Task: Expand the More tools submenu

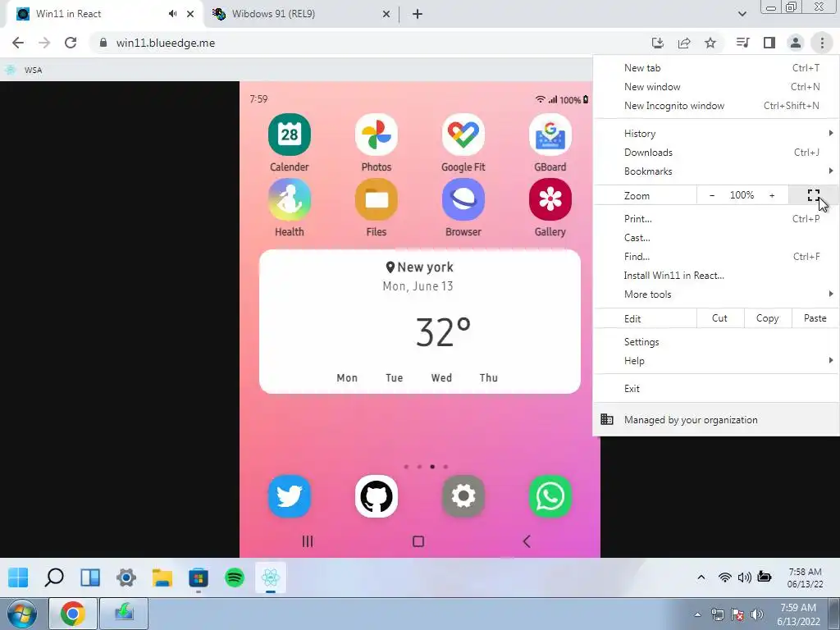Action: (x=716, y=294)
